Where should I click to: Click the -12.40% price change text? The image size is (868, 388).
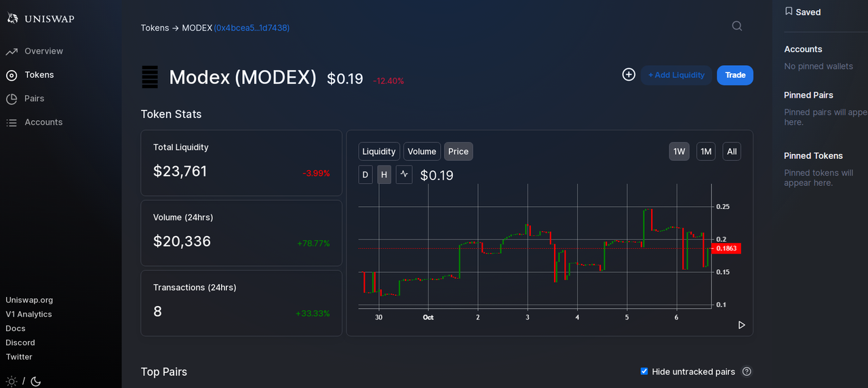pos(389,81)
